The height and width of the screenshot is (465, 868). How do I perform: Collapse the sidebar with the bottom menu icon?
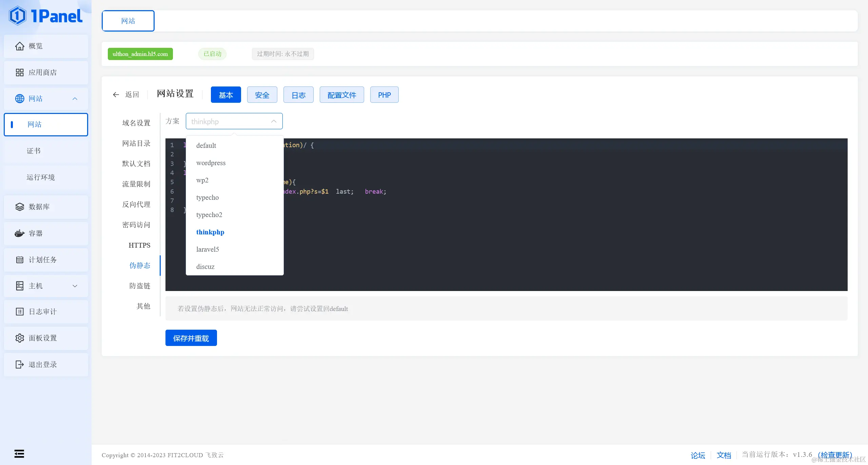(x=19, y=454)
